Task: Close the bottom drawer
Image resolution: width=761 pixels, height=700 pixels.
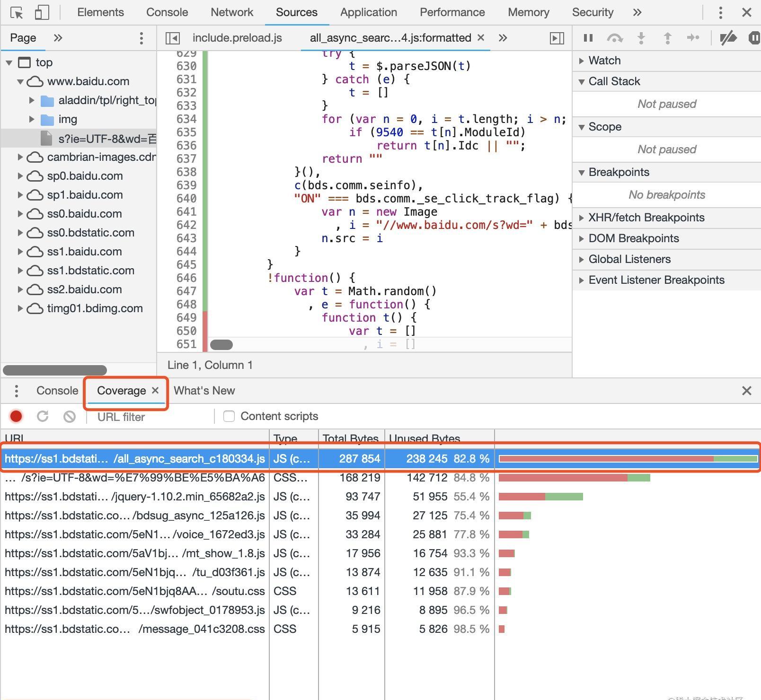Action: [x=746, y=391]
